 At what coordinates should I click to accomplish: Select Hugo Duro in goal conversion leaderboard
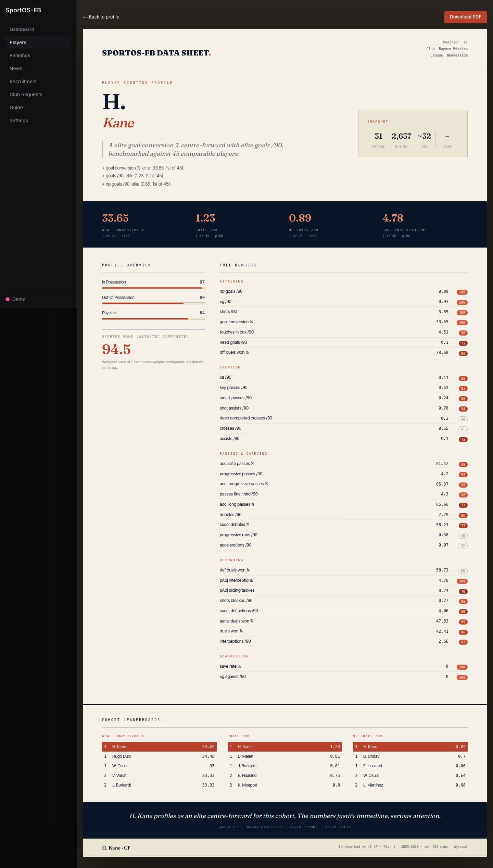click(159, 756)
